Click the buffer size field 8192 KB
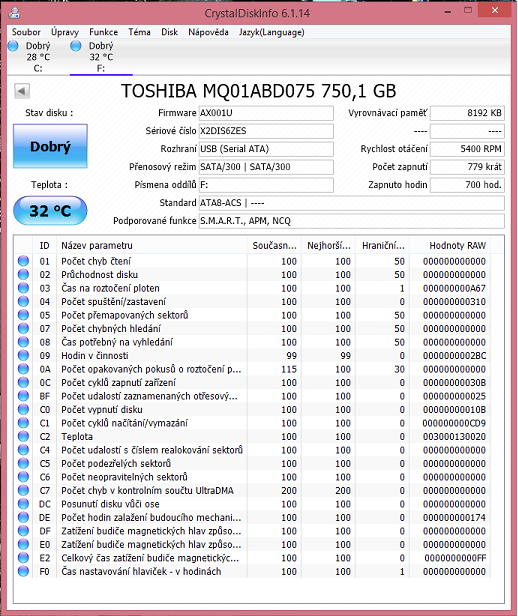This screenshot has width=518, height=616. coord(467,113)
